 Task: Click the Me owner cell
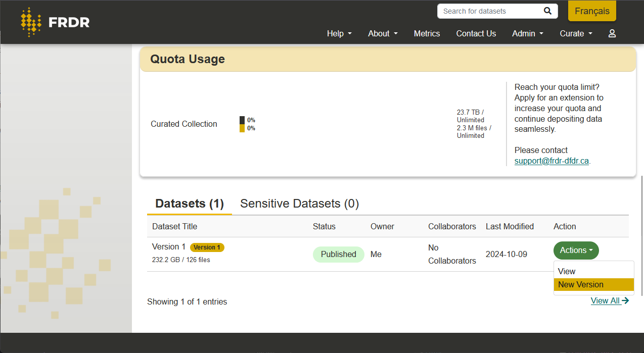pyautogui.click(x=376, y=254)
